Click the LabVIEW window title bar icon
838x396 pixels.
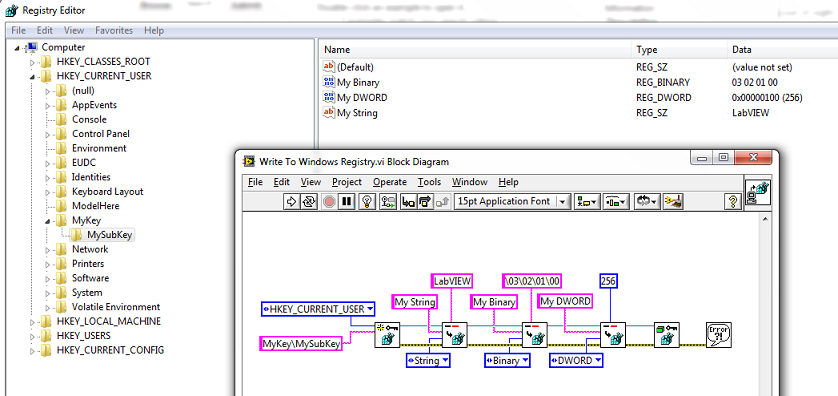coord(249,161)
